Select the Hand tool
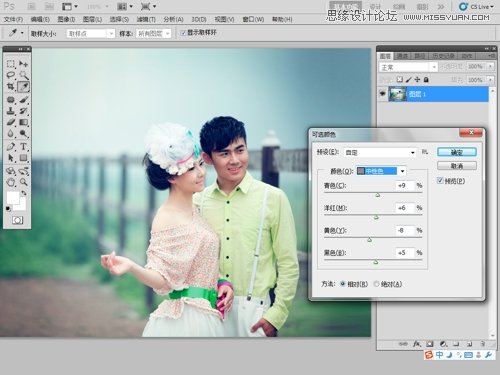The width and height of the screenshot is (500, 375). click(11, 182)
